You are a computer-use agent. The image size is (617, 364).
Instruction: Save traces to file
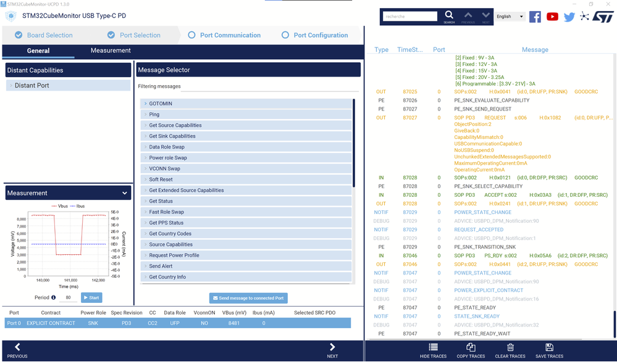(549, 350)
